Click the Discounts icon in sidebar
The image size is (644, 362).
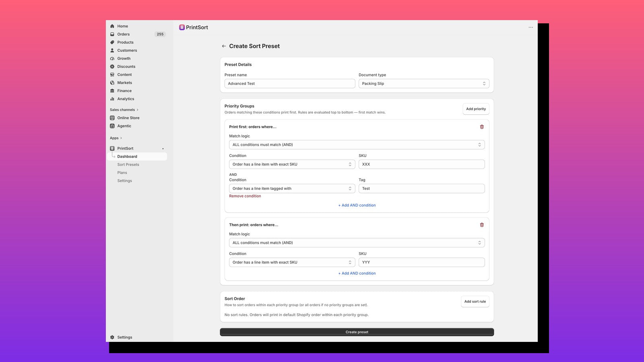click(112, 67)
